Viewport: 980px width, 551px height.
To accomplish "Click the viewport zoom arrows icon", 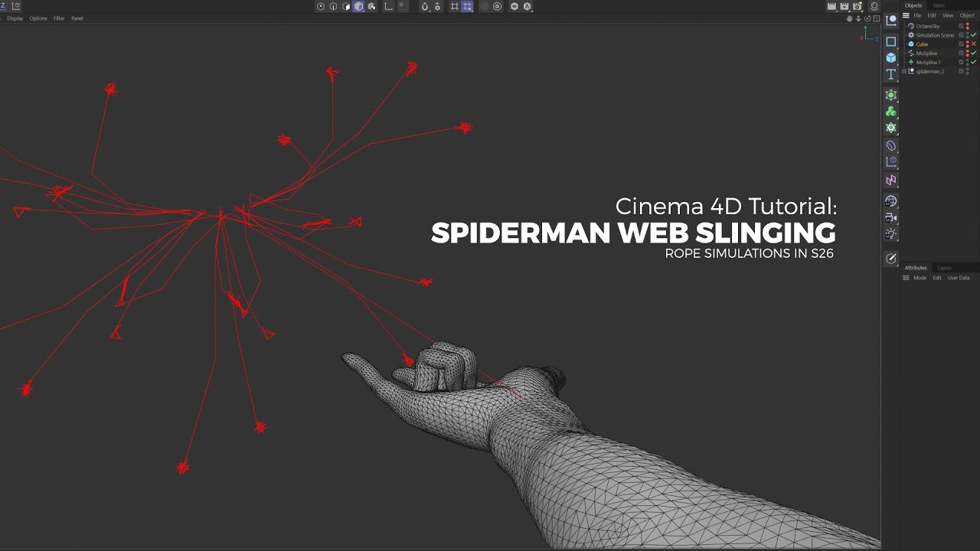I will pos(858,18).
